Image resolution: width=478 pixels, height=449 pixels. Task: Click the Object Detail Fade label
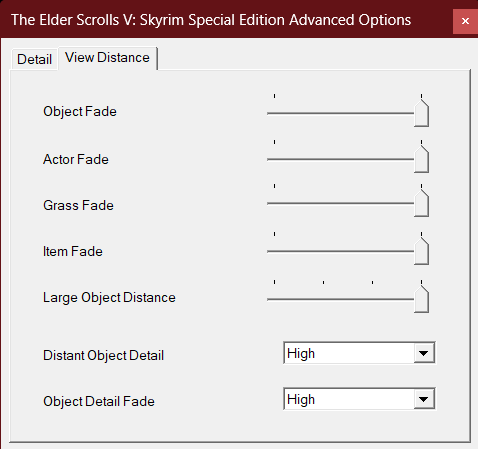[x=99, y=401]
